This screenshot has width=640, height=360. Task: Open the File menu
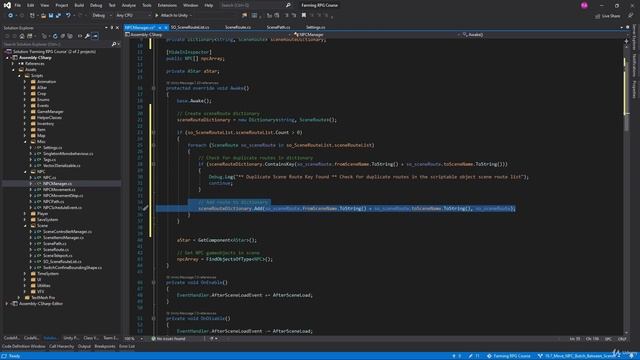(x=18, y=5)
